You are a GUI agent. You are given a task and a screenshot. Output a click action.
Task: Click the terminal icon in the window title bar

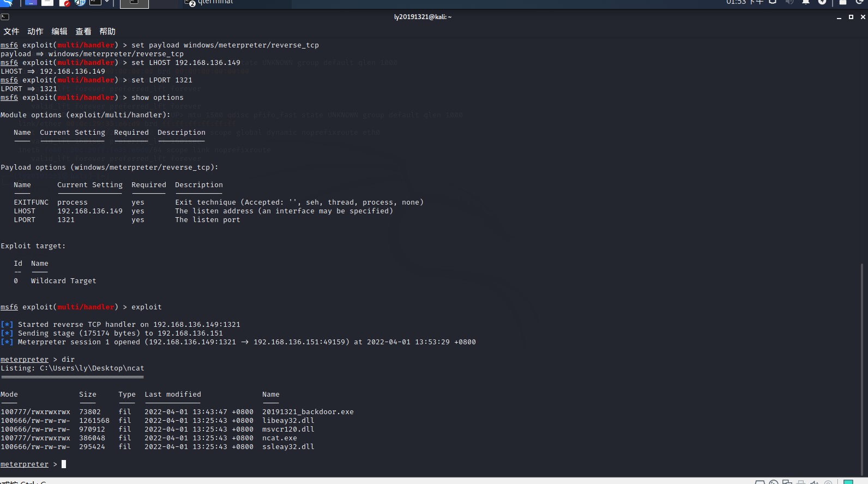tap(5, 17)
